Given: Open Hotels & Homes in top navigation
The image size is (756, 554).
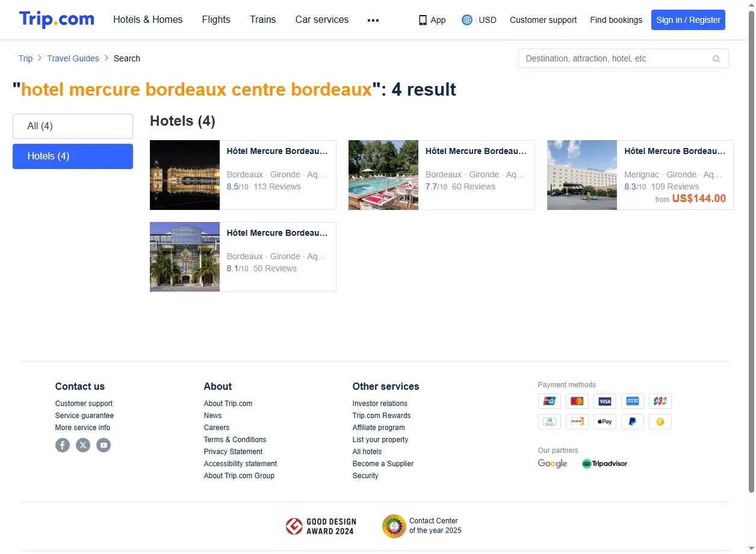Looking at the screenshot, I should (x=148, y=20).
